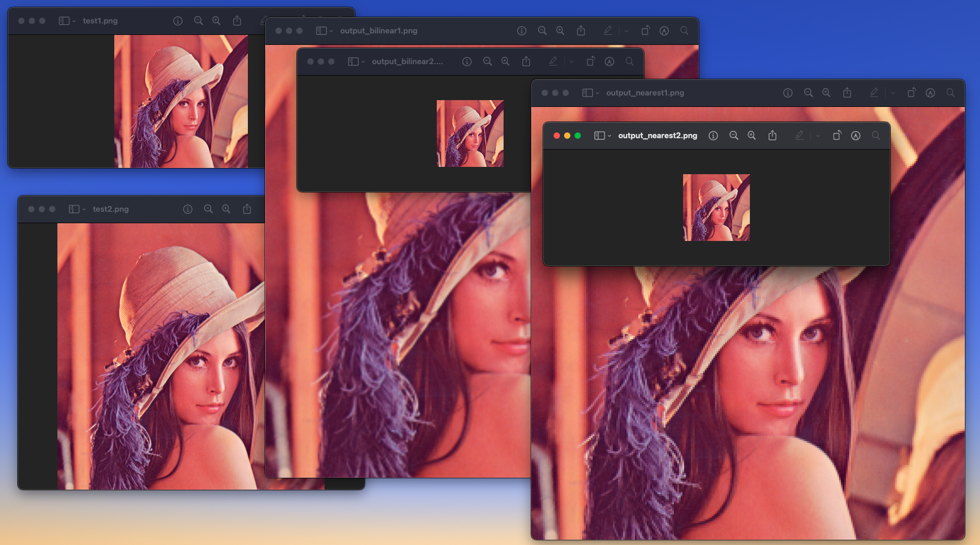Click the small Lena image in output_nearest2.png

(x=716, y=208)
